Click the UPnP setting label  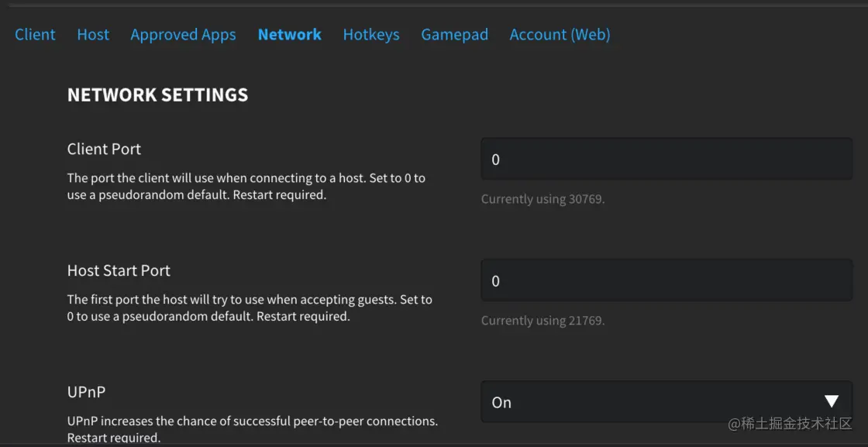[86, 392]
